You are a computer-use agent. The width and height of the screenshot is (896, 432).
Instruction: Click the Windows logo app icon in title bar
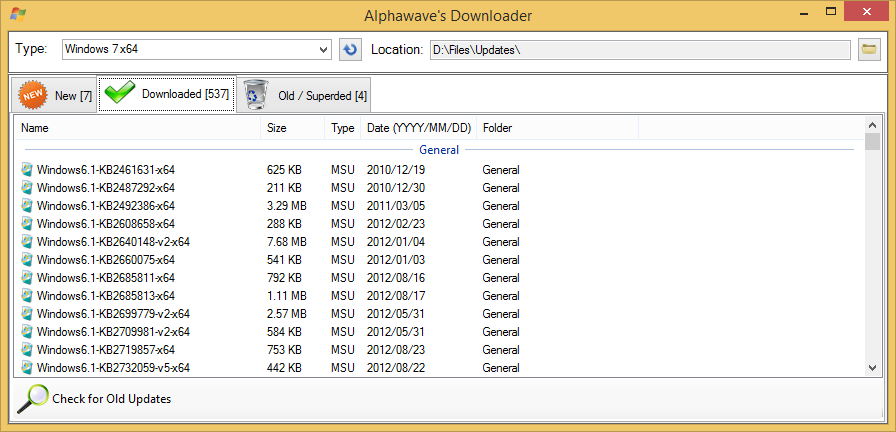click(18, 13)
